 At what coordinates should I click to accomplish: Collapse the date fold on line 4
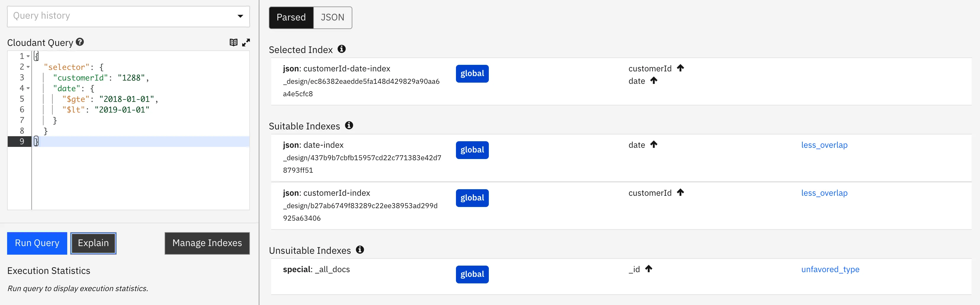[x=28, y=88]
